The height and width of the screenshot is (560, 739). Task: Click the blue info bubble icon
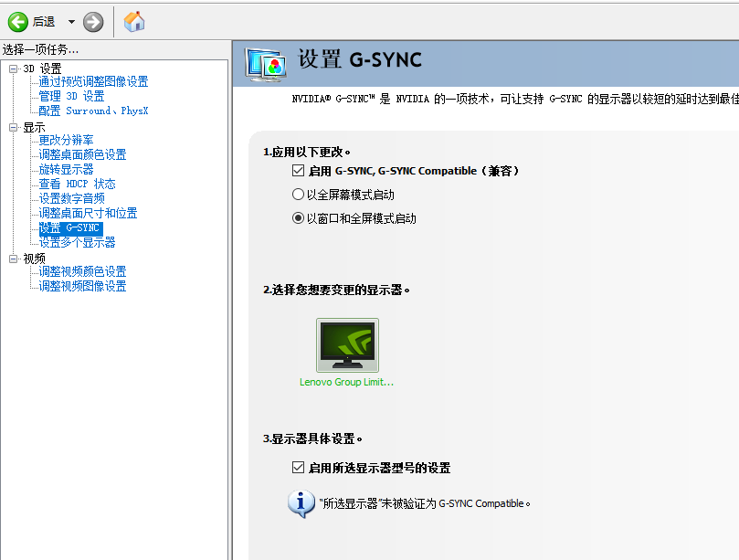(x=301, y=503)
